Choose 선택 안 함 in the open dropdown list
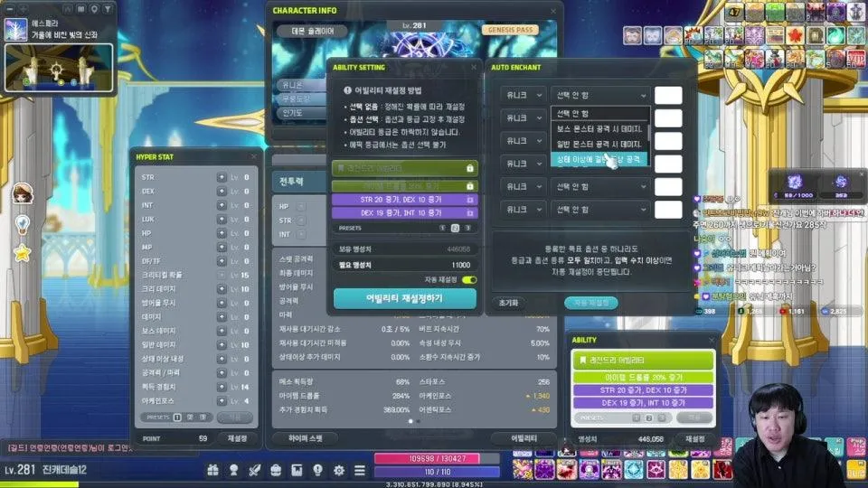This screenshot has width=868, height=488. 599,114
